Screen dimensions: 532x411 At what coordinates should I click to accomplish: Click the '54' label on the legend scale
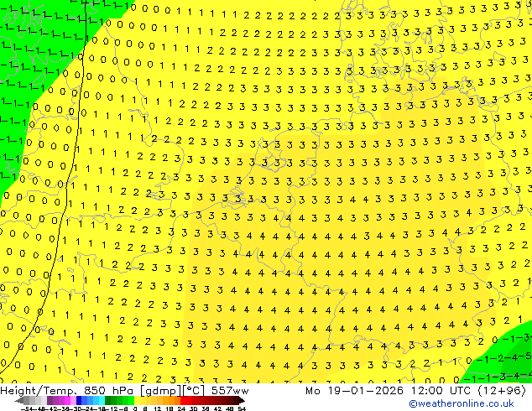241,409
